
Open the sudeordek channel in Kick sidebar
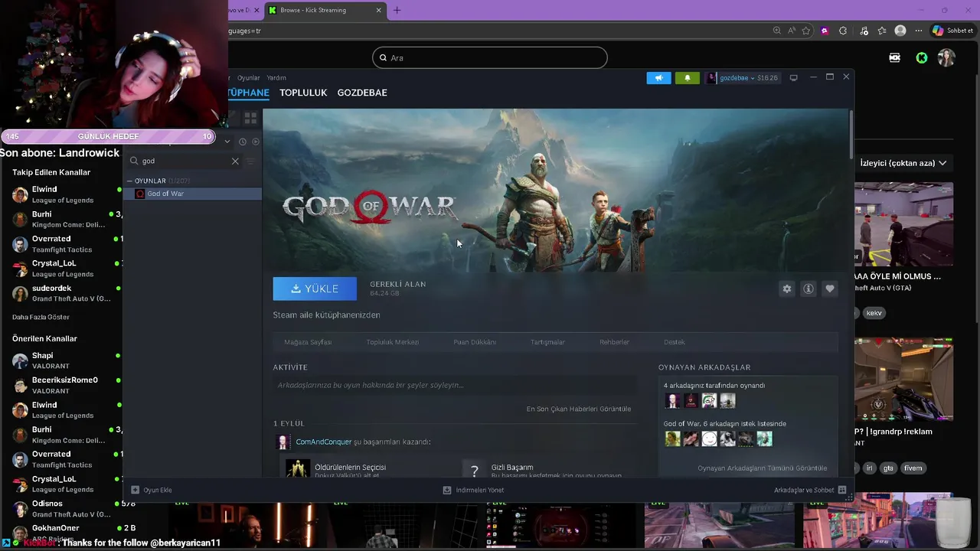[61, 293]
